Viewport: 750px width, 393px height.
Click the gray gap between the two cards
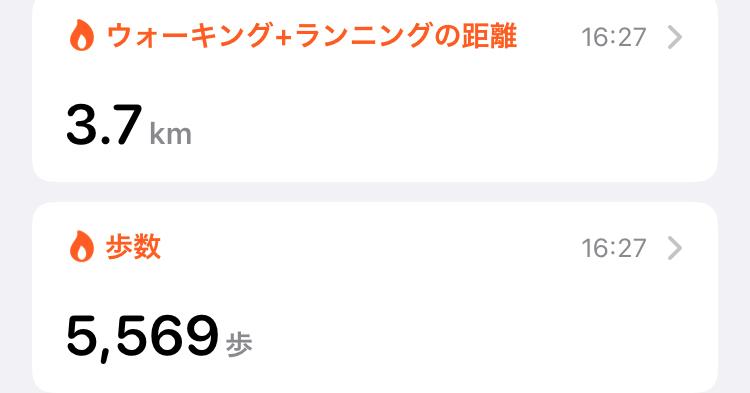[x=375, y=192]
